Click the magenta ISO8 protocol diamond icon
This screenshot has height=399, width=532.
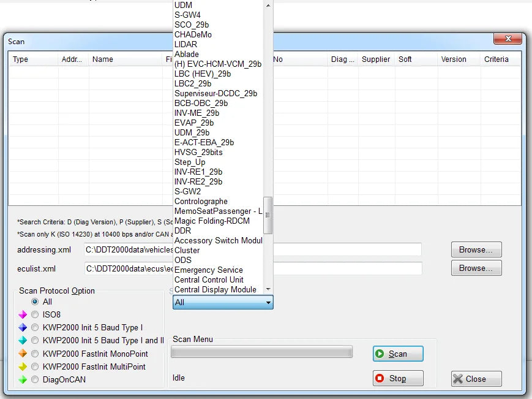[x=23, y=314]
